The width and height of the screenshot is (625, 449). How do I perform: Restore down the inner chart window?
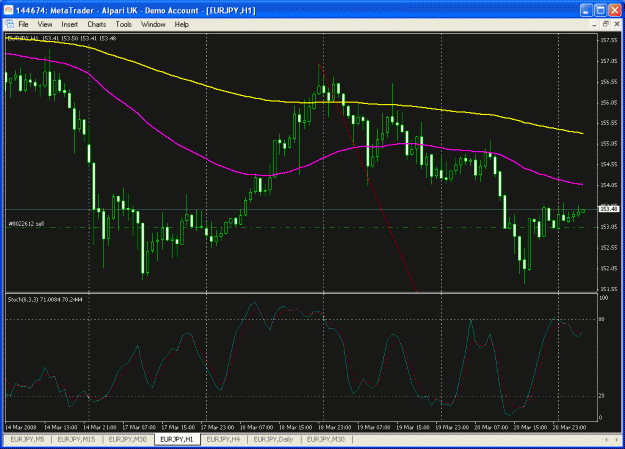click(x=605, y=24)
